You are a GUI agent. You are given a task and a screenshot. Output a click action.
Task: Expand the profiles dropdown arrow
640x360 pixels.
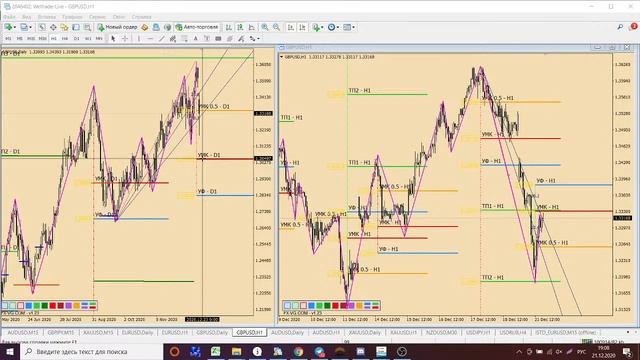[30, 27]
